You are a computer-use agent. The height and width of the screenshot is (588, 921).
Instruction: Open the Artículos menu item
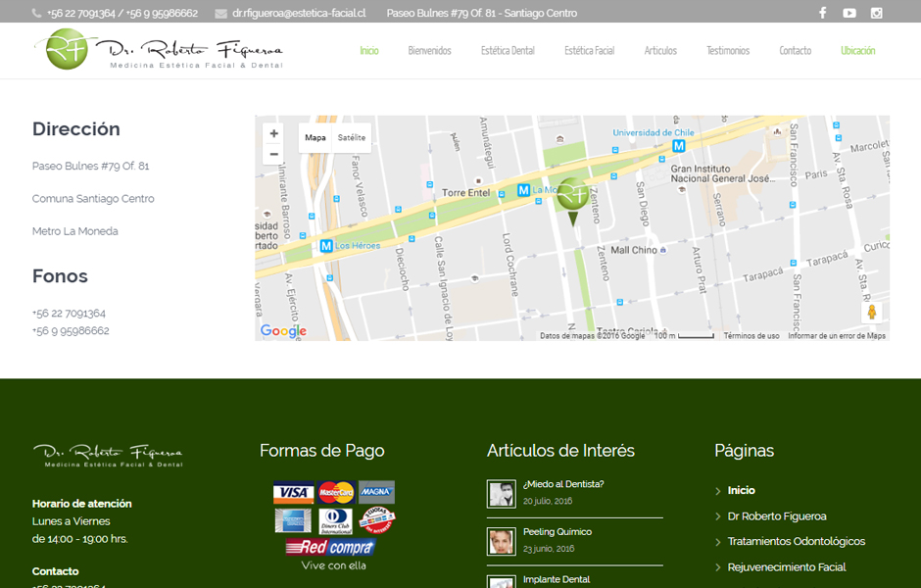click(660, 51)
